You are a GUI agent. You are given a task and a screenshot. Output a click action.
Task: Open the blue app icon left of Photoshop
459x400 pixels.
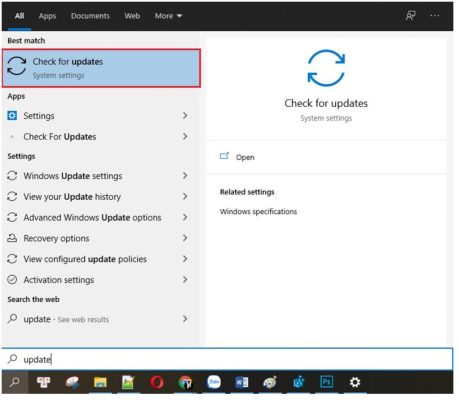(x=299, y=382)
